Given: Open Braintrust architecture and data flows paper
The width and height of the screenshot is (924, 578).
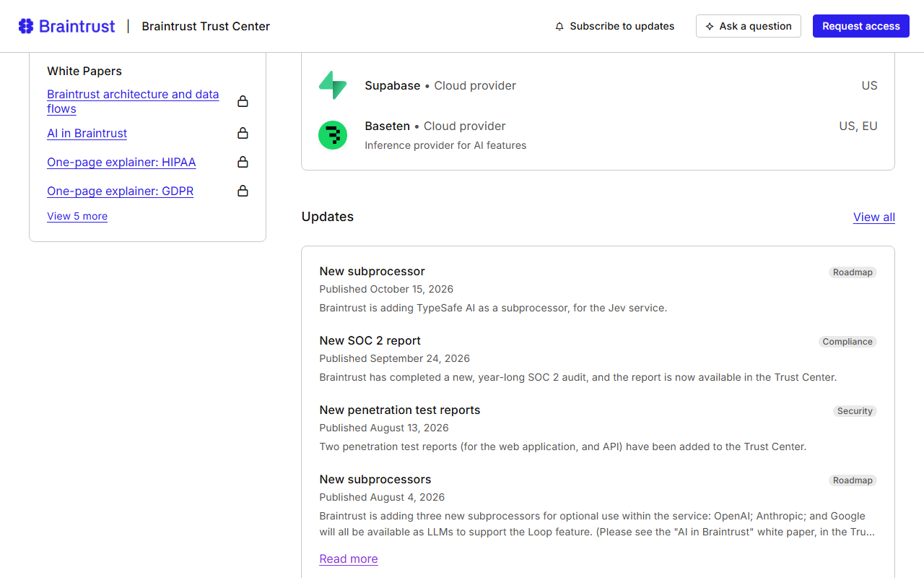Looking at the screenshot, I should tap(133, 101).
